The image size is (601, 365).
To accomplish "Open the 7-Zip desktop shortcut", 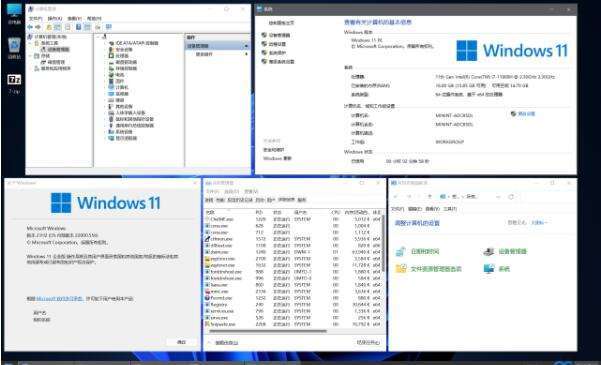I will (x=14, y=80).
